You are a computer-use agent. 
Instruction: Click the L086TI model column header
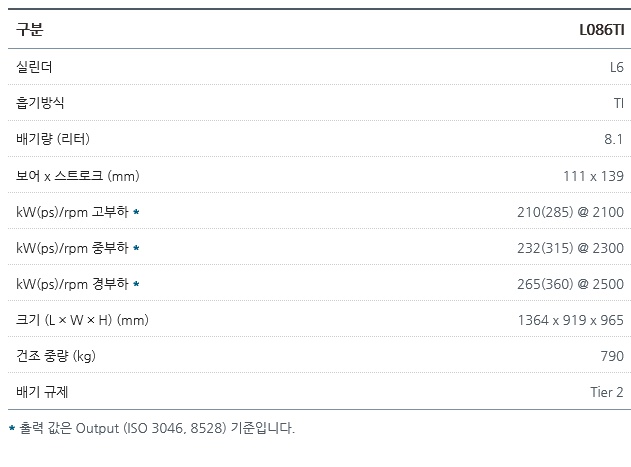coord(601,30)
